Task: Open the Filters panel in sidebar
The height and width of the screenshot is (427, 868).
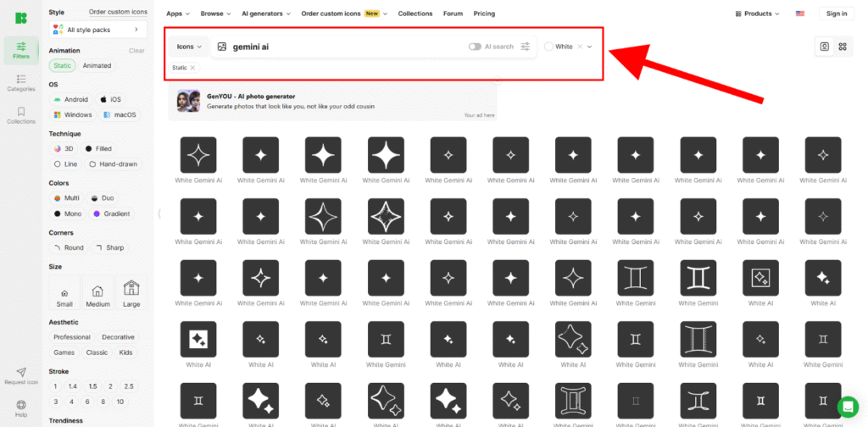Action: point(21,49)
